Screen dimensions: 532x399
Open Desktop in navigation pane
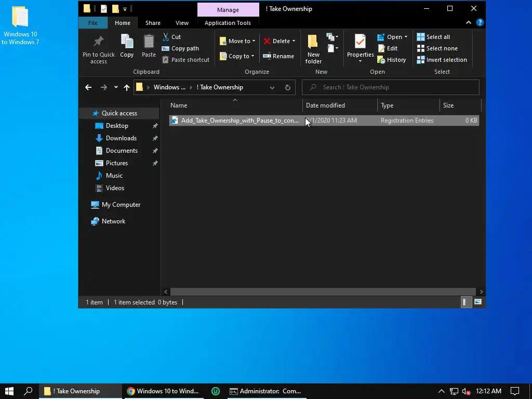point(117,126)
